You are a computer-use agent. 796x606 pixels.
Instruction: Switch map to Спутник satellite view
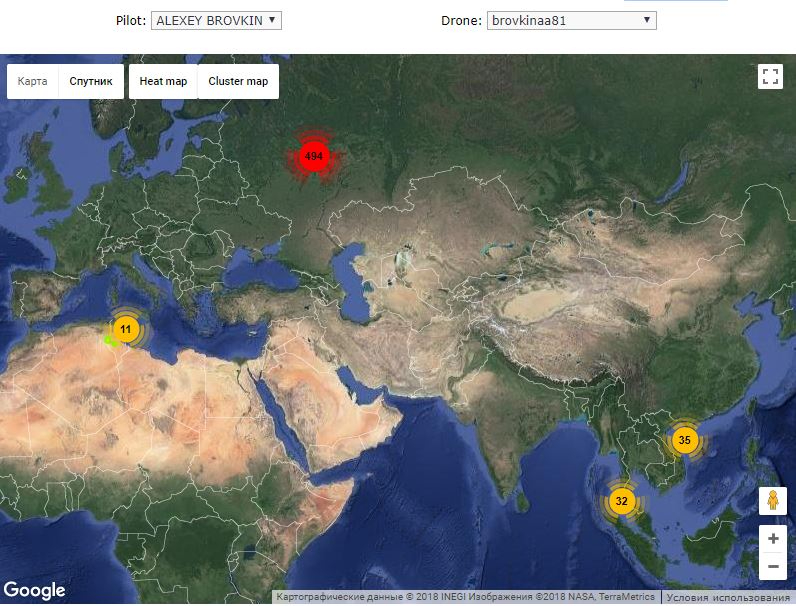(90, 81)
